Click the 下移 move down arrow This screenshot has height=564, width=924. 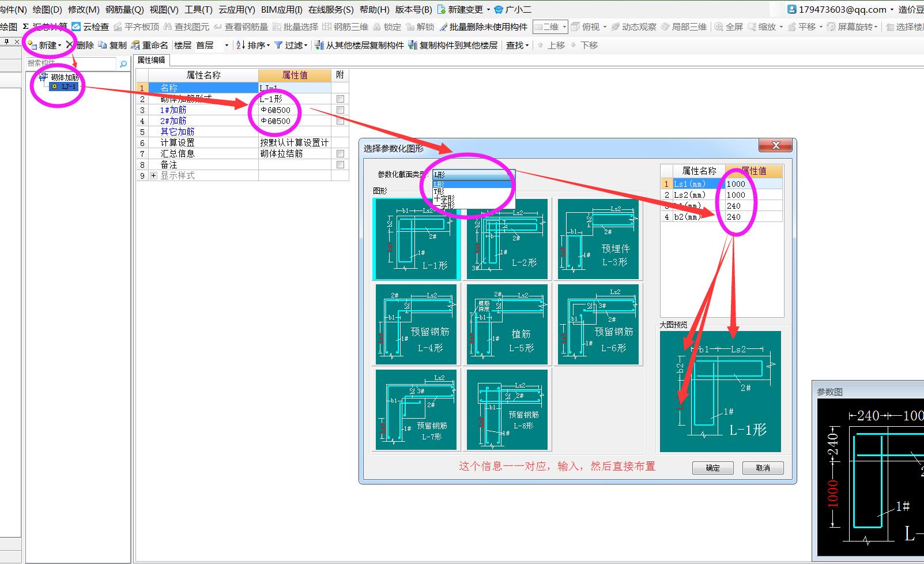[x=574, y=45]
